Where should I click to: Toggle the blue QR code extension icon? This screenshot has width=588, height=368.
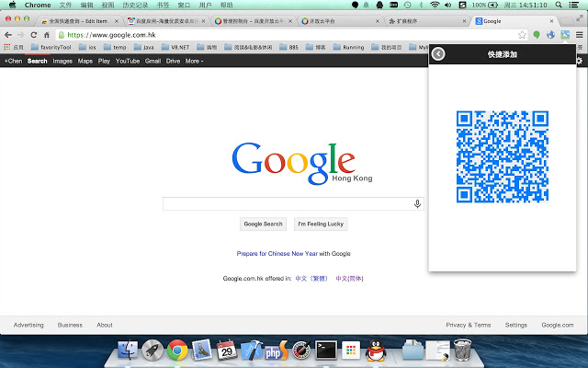[x=565, y=35]
